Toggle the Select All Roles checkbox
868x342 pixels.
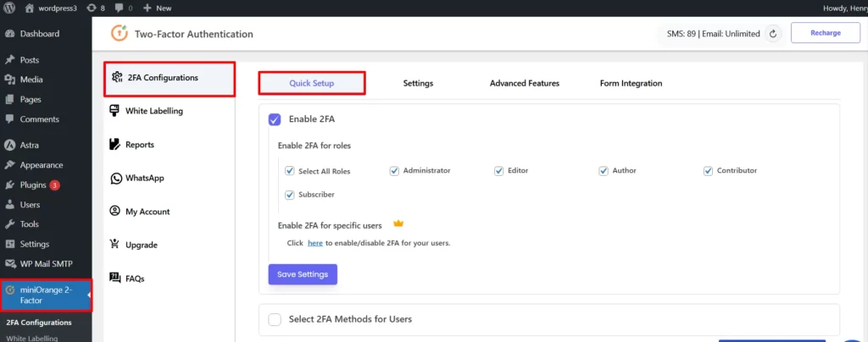tap(290, 171)
